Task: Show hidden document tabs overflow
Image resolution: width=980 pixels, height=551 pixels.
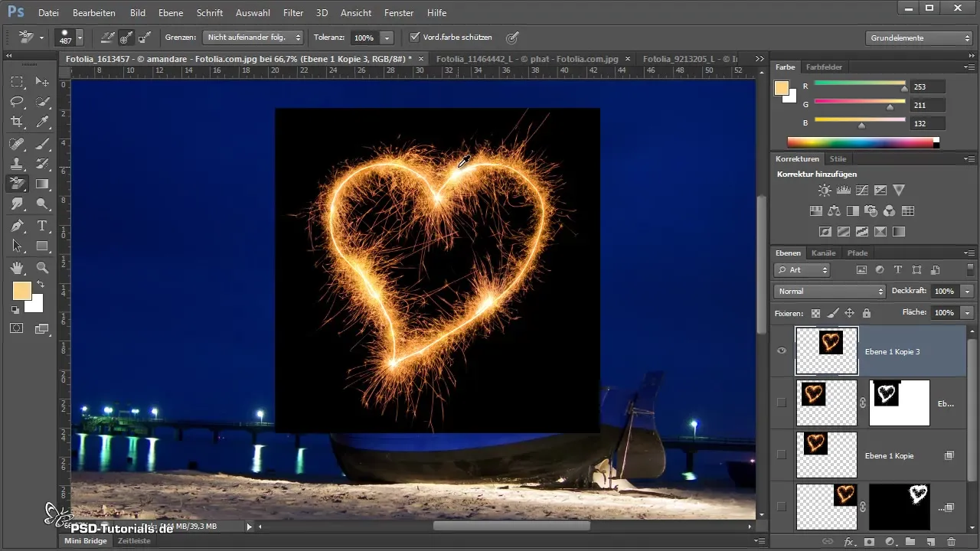Action: pos(759,58)
